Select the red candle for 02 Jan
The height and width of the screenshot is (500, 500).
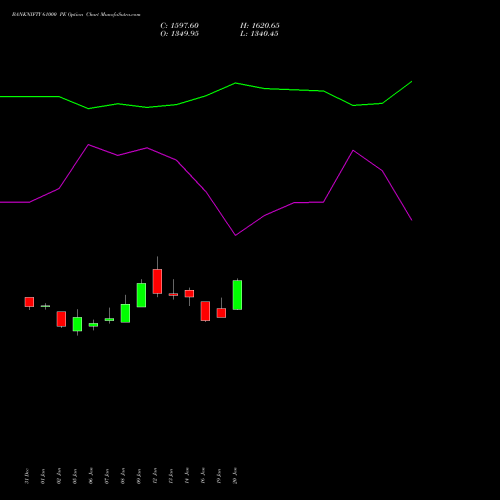[61, 319]
